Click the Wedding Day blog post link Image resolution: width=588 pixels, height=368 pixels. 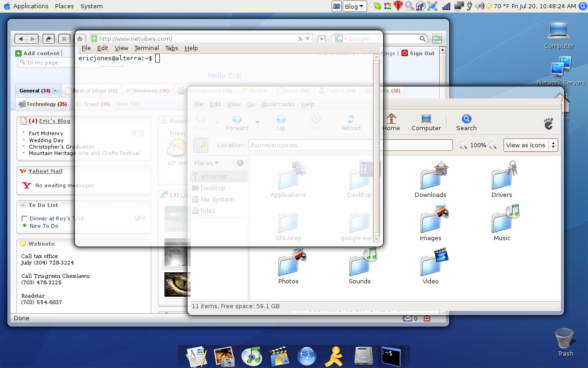(46, 140)
